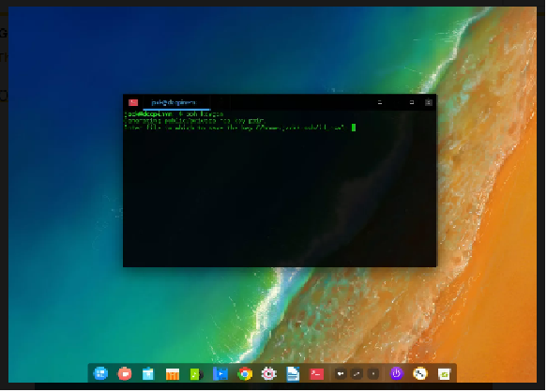Click the pink round icon in dock
Screen dimensions: 547x392
click(125, 374)
